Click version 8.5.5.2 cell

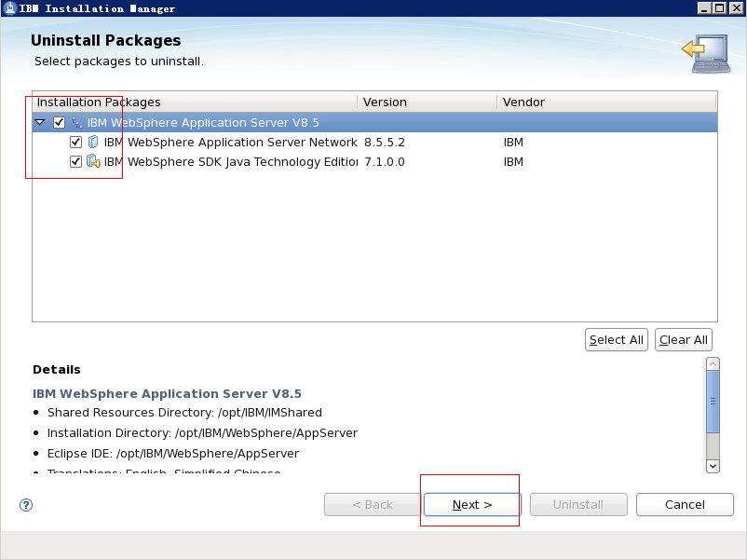(x=385, y=142)
